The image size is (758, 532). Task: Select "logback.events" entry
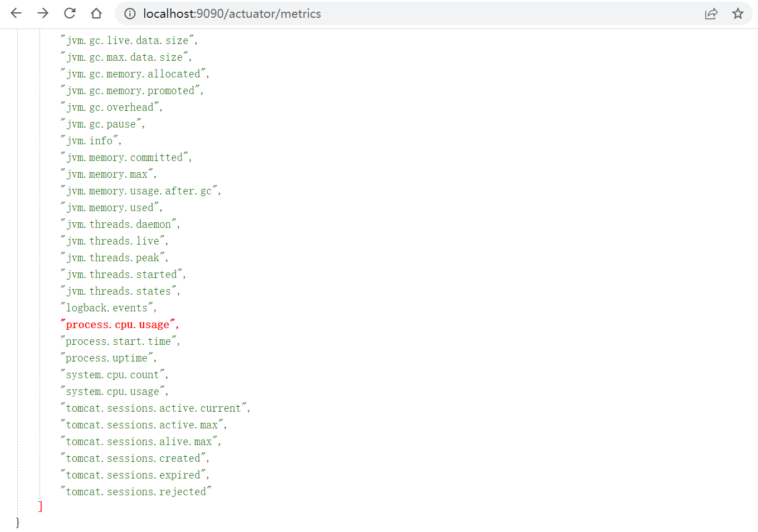(106, 308)
